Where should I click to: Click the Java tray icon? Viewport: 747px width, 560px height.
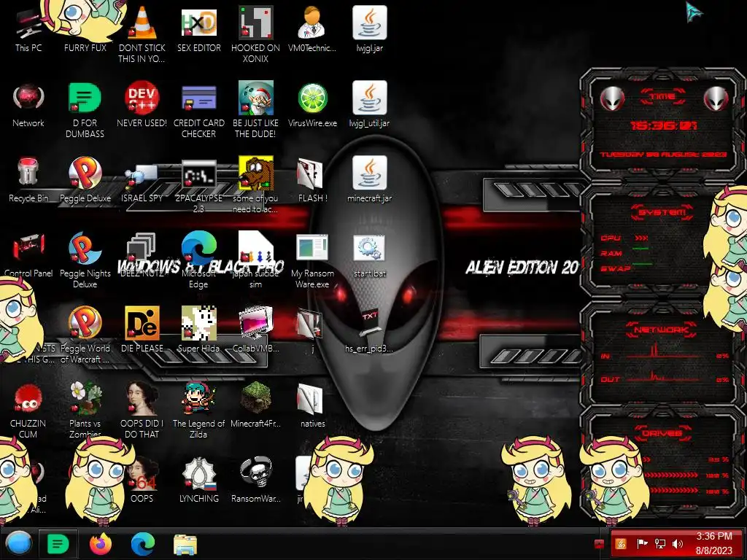[x=620, y=544]
